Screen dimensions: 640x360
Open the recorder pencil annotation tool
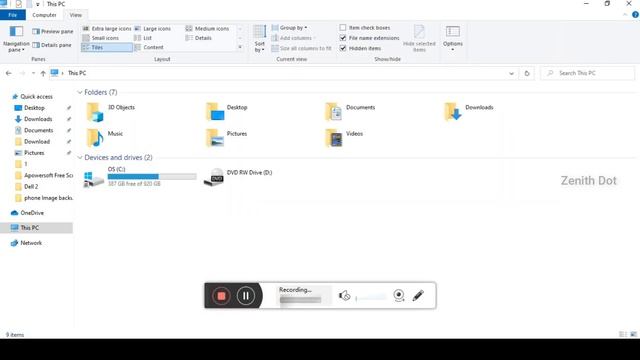[x=418, y=295]
